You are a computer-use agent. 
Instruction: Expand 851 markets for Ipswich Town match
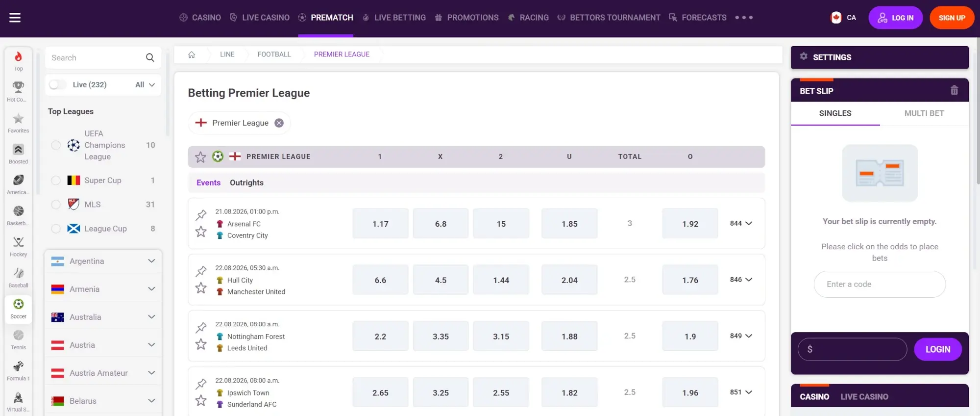coord(741,392)
